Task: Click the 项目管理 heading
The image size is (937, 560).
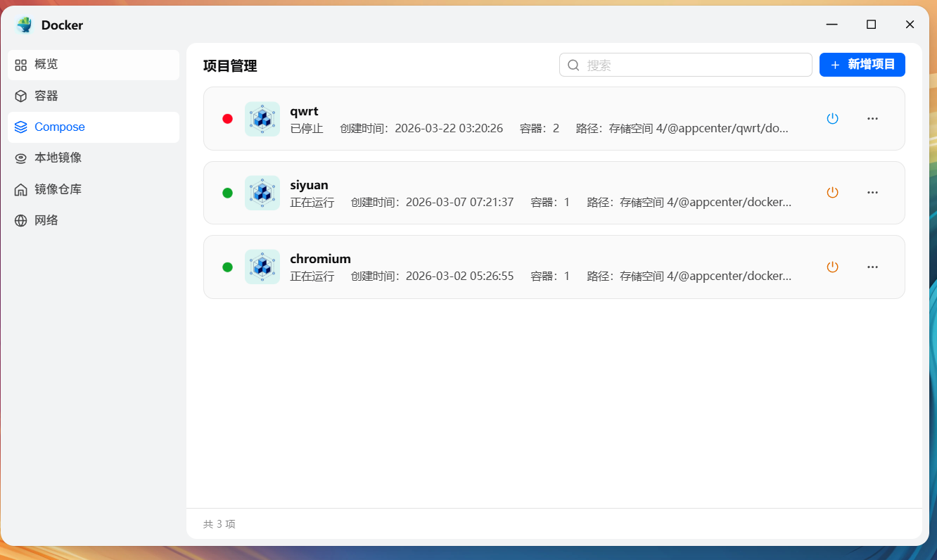Action: pyautogui.click(x=230, y=66)
